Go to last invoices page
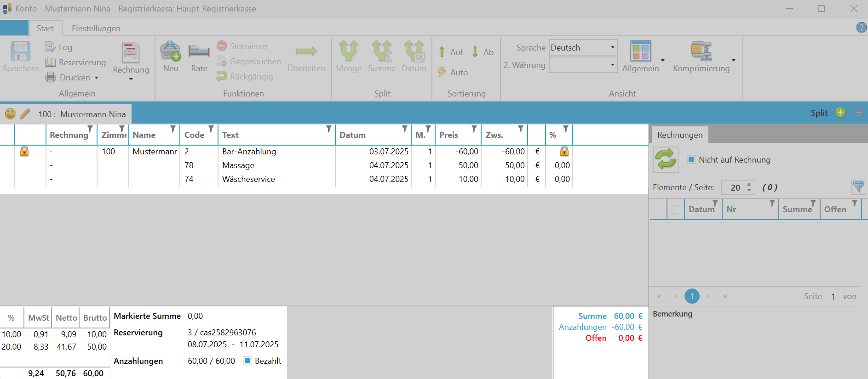Image resolution: width=868 pixels, height=379 pixels. pyautogui.click(x=725, y=296)
